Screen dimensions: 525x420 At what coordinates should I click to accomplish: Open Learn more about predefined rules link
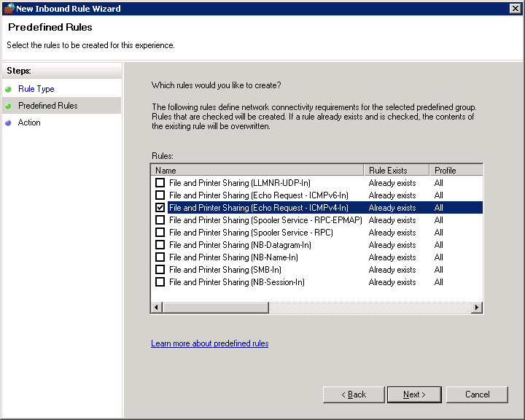coord(209,343)
